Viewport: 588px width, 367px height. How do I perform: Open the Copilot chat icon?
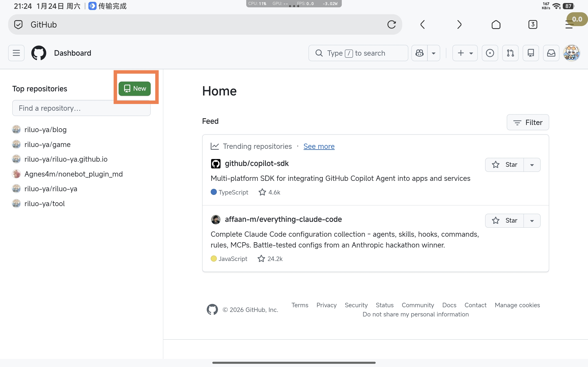(x=419, y=53)
